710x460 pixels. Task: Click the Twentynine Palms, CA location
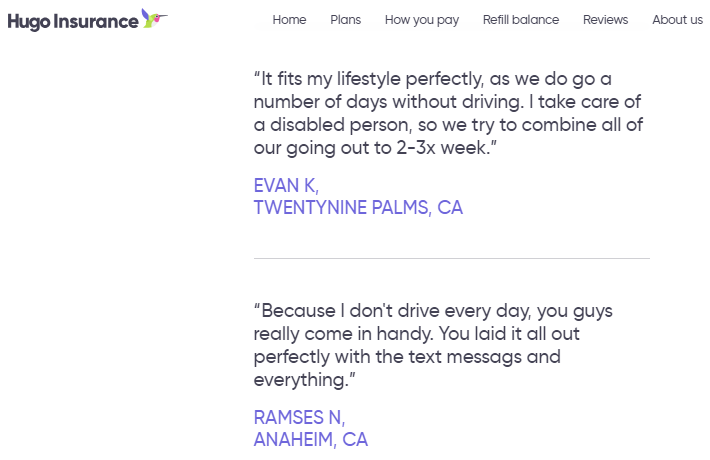pyautogui.click(x=358, y=208)
